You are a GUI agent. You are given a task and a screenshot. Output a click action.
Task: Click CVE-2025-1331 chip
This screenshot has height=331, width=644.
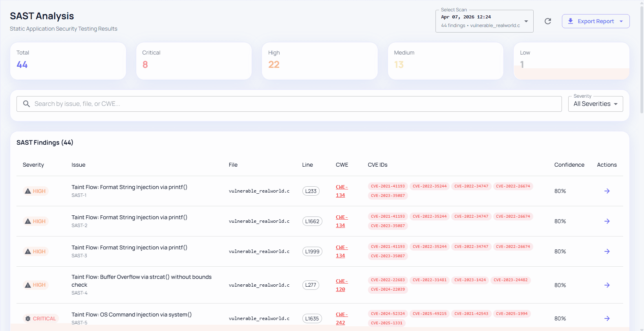pos(387,323)
